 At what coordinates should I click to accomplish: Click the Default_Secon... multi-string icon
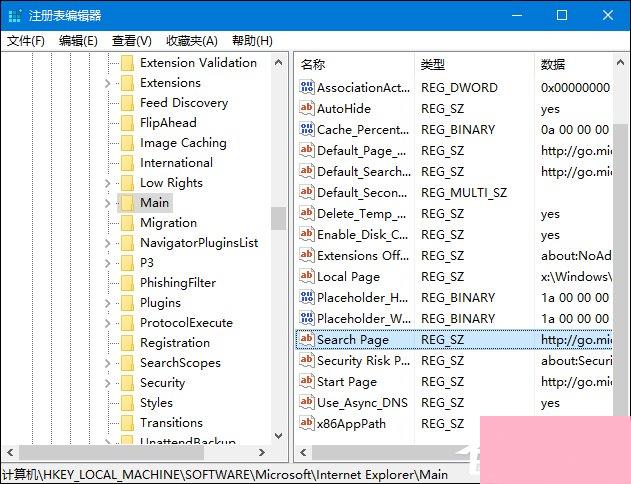pos(307,192)
